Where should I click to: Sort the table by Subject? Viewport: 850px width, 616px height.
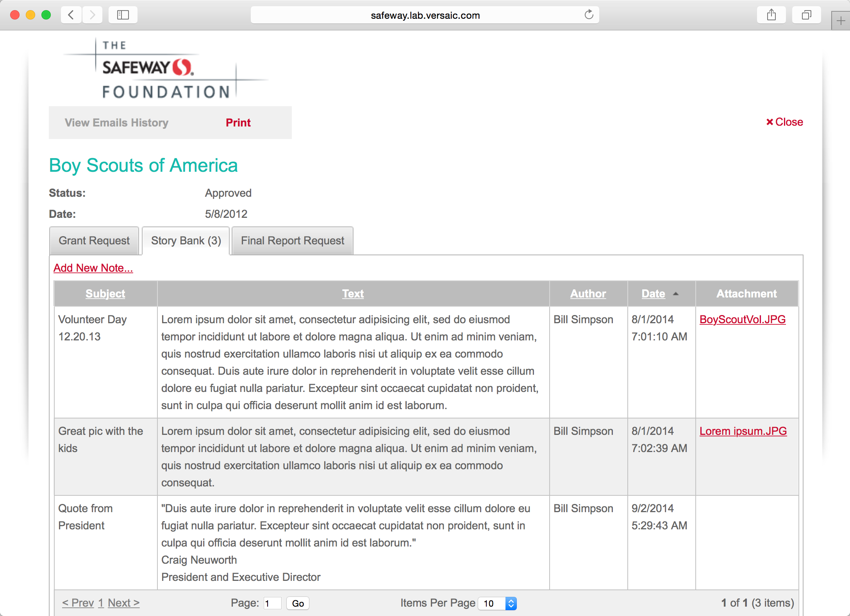click(x=105, y=294)
